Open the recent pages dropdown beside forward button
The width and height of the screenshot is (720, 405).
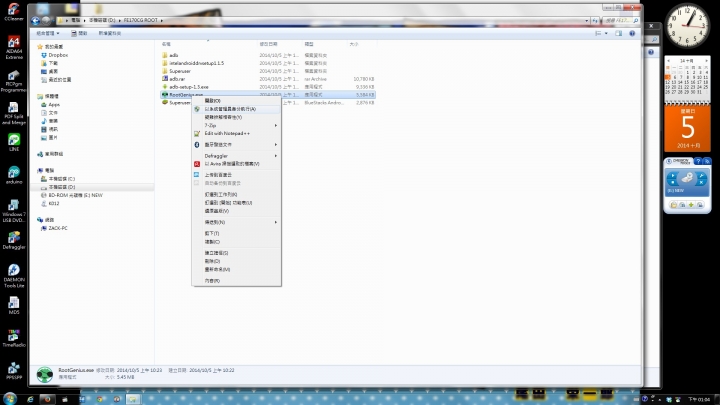click(52, 20)
